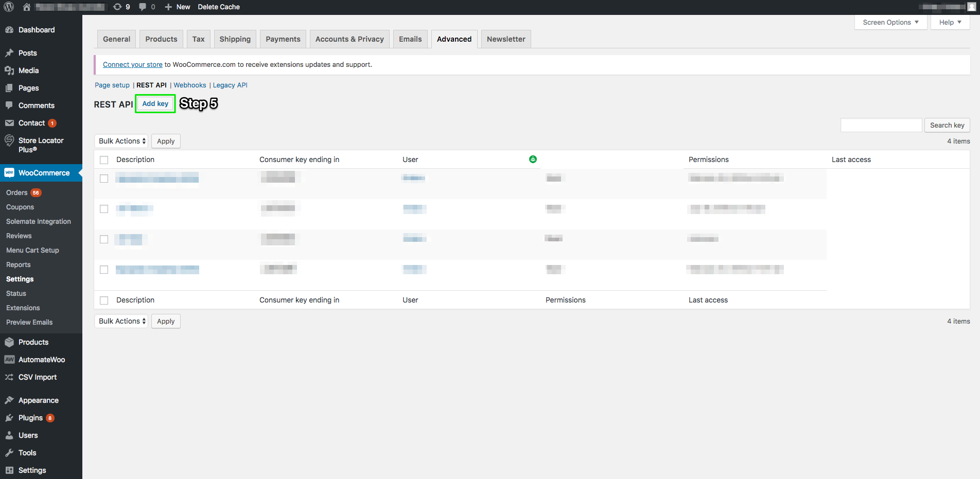This screenshot has height=479, width=980.
Task: Open the Reports submenu item
Action: 19,264
